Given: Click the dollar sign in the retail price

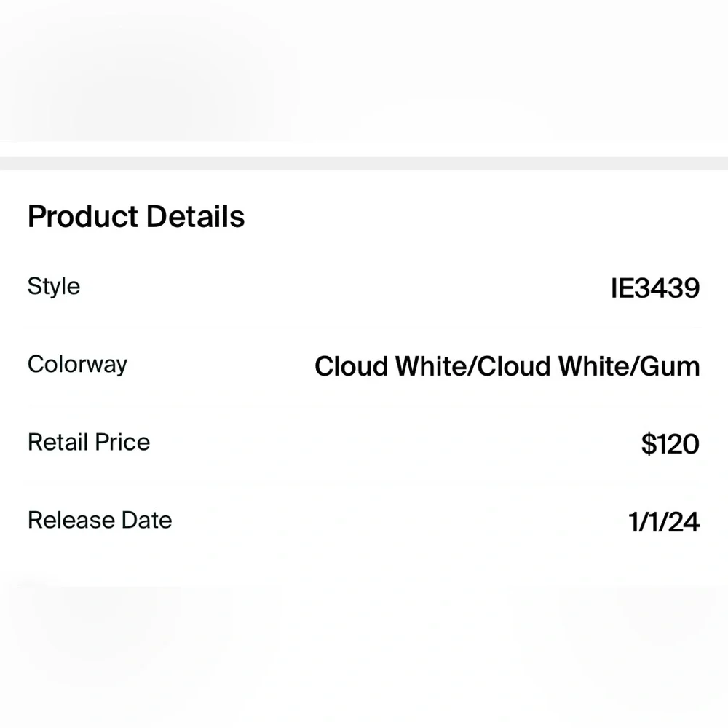Looking at the screenshot, I should point(648,443).
